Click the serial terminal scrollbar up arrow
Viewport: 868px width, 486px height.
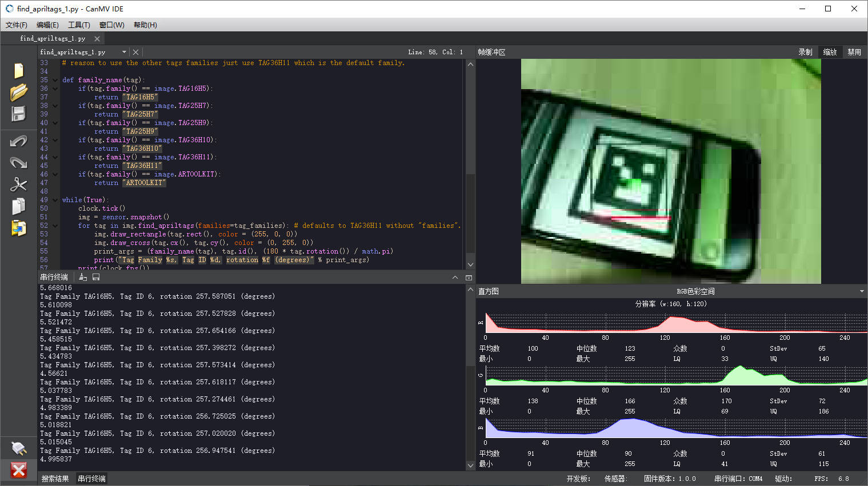(470, 290)
